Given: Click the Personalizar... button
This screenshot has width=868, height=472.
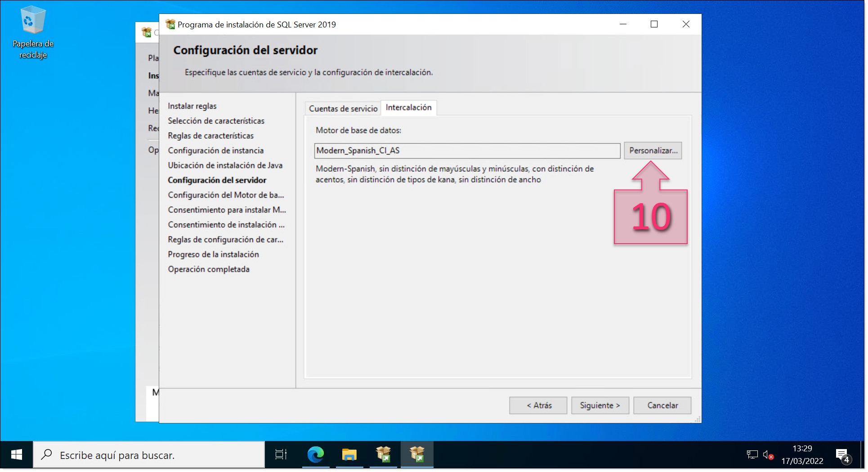Looking at the screenshot, I should (653, 151).
